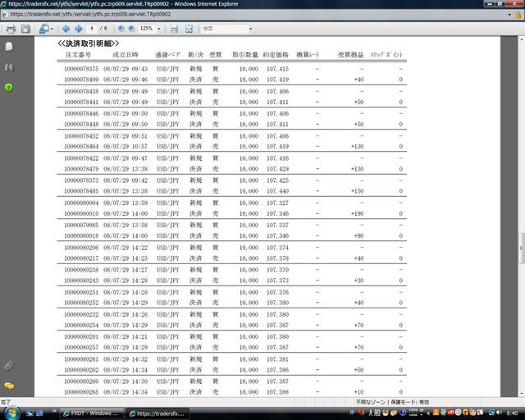
Task: Open the green help icon in the sidebar
Action: tap(9, 88)
